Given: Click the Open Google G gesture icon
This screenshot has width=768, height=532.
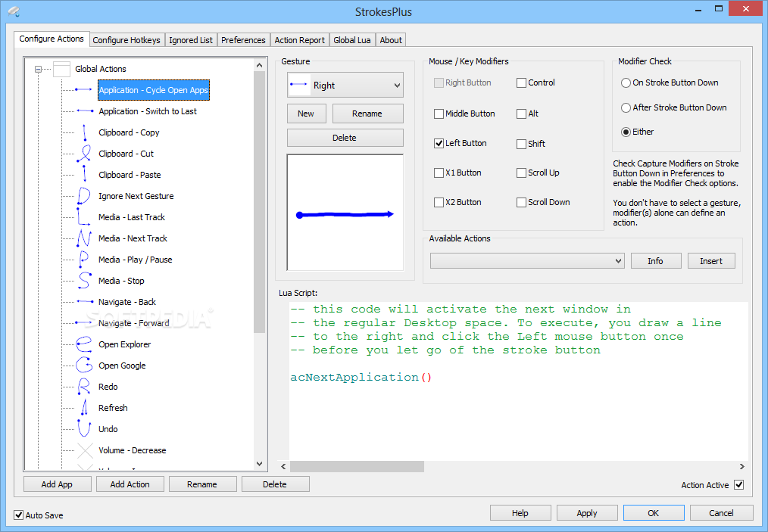Looking at the screenshot, I should 84,366.
